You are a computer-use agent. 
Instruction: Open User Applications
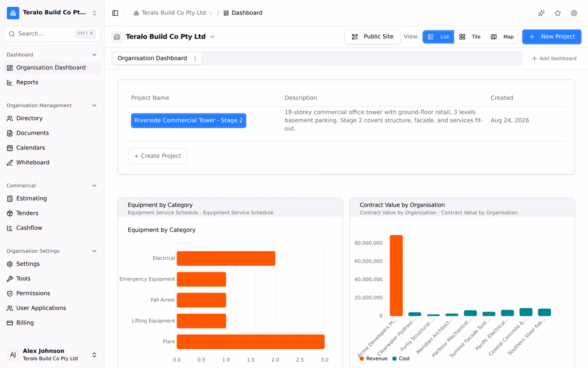pyautogui.click(x=52, y=308)
